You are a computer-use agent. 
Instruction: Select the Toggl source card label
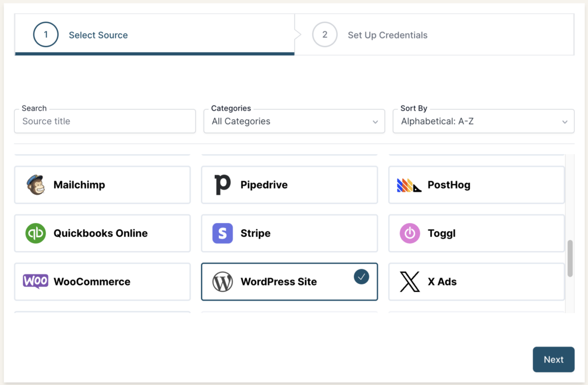442,233
